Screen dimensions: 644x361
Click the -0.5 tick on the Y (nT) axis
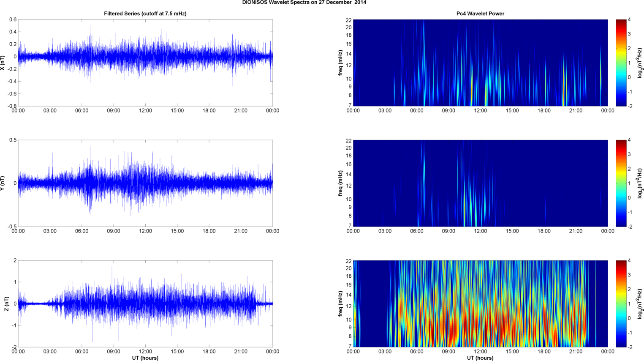[12, 227]
